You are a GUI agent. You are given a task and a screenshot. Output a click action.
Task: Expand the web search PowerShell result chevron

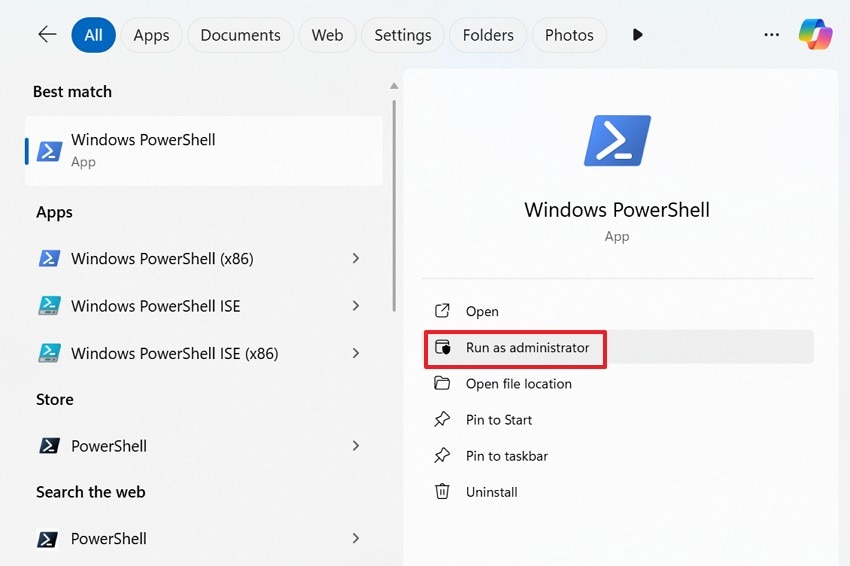(x=356, y=538)
